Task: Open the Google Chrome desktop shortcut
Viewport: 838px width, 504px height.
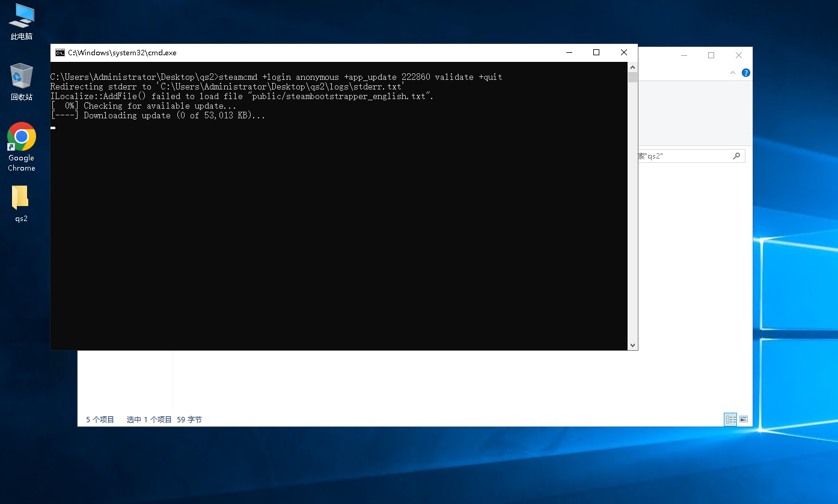Action: click(x=22, y=138)
